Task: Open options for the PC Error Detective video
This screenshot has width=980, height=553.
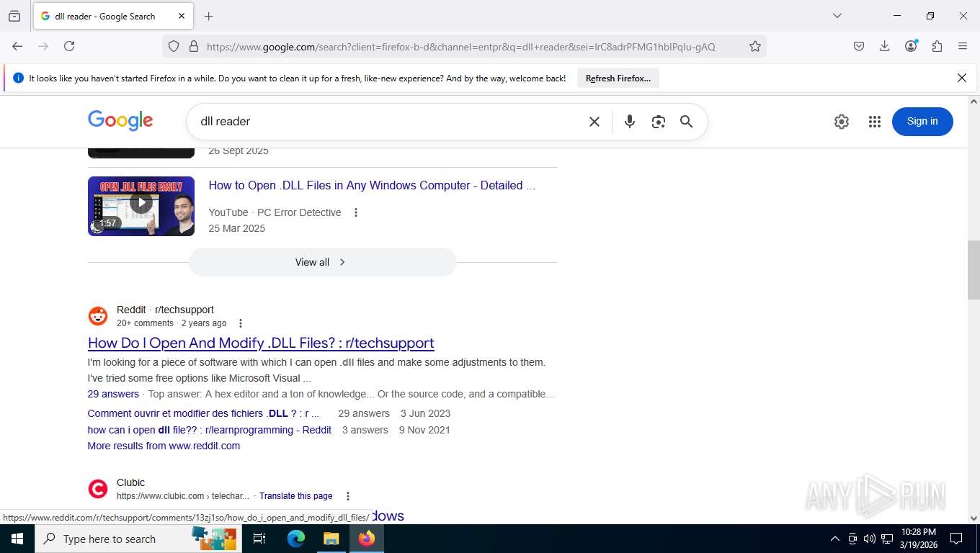Action: (355, 212)
